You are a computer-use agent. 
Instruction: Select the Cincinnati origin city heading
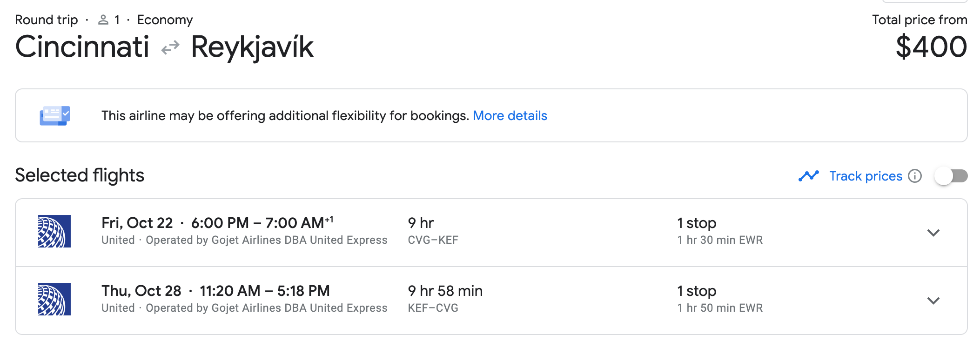pos(82,47)
